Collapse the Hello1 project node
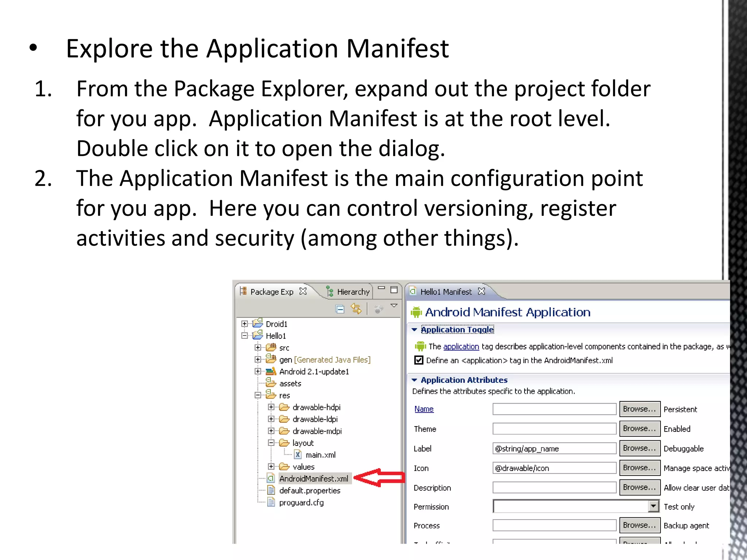The height and width of the screenshot is (560, 747). point(244,335)
